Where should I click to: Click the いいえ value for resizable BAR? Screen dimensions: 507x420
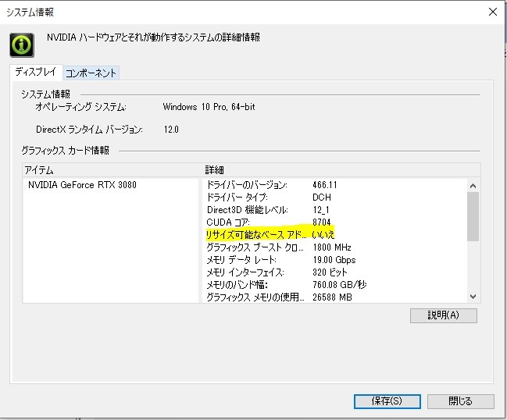323,234
